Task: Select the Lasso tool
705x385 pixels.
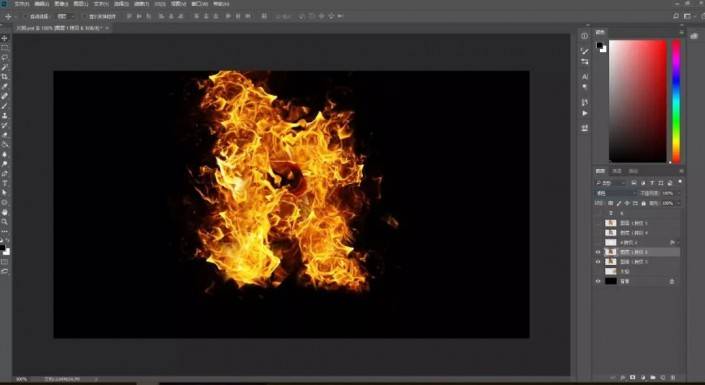Action: pos(5,58)
